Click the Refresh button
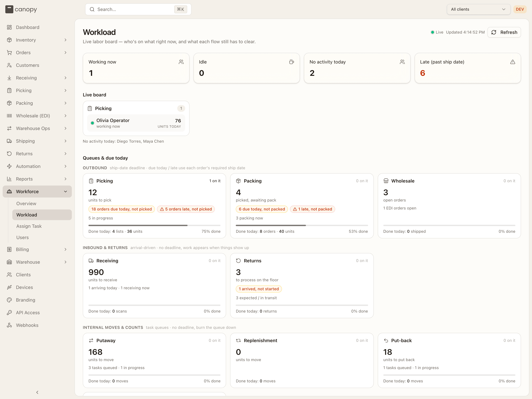The height and width of the screenshot is (399, 532). [x=504, y=32]
